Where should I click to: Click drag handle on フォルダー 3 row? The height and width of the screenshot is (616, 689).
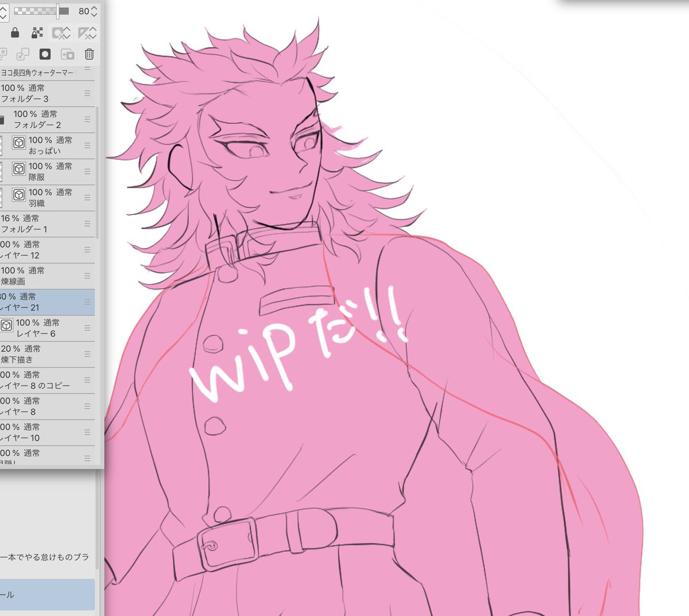point(87,93)
